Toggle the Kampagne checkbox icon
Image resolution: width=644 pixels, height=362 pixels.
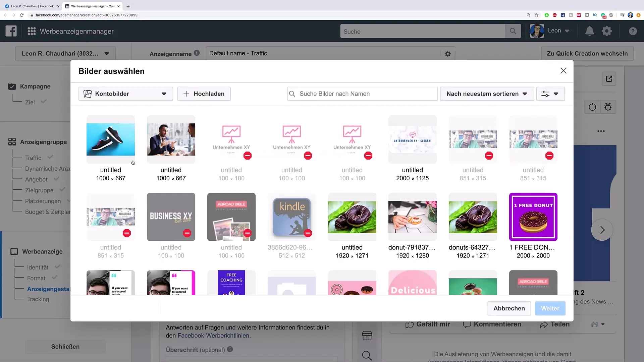12,86
